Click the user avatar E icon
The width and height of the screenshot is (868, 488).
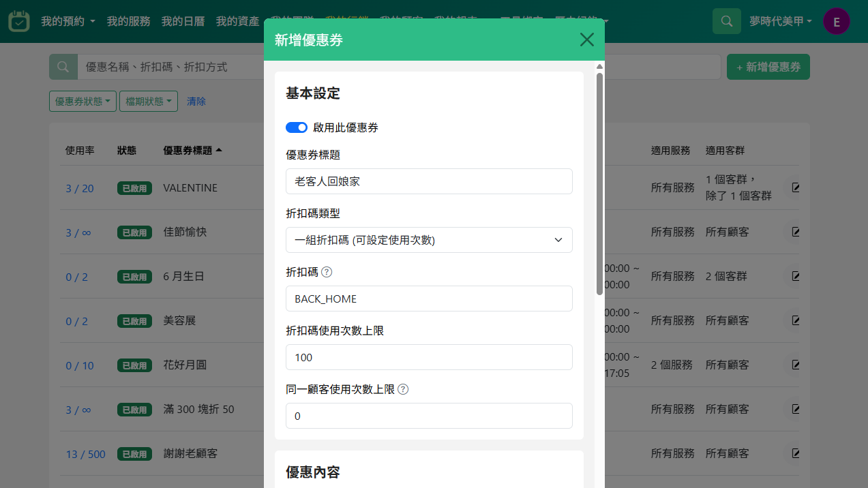[x=836, y=21]
